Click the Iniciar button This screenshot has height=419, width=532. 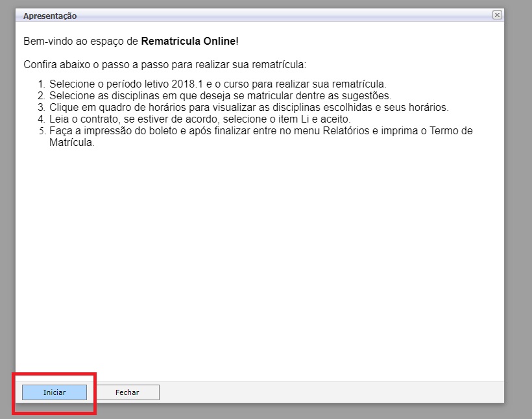tap(54, 392)
